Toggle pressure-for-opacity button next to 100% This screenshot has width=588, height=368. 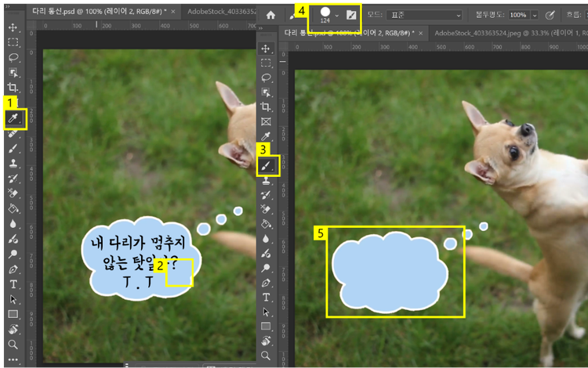550,15
